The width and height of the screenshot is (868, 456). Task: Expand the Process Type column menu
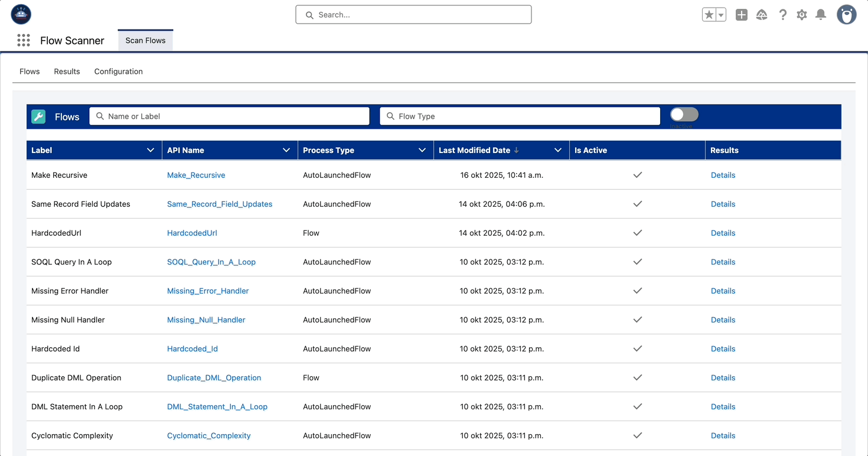(x=422, y=151)
